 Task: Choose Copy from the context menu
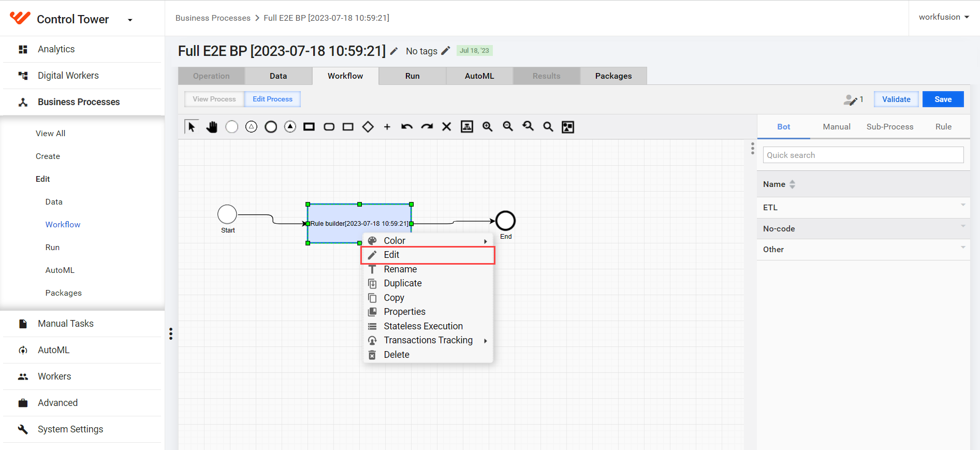(428, 298)
